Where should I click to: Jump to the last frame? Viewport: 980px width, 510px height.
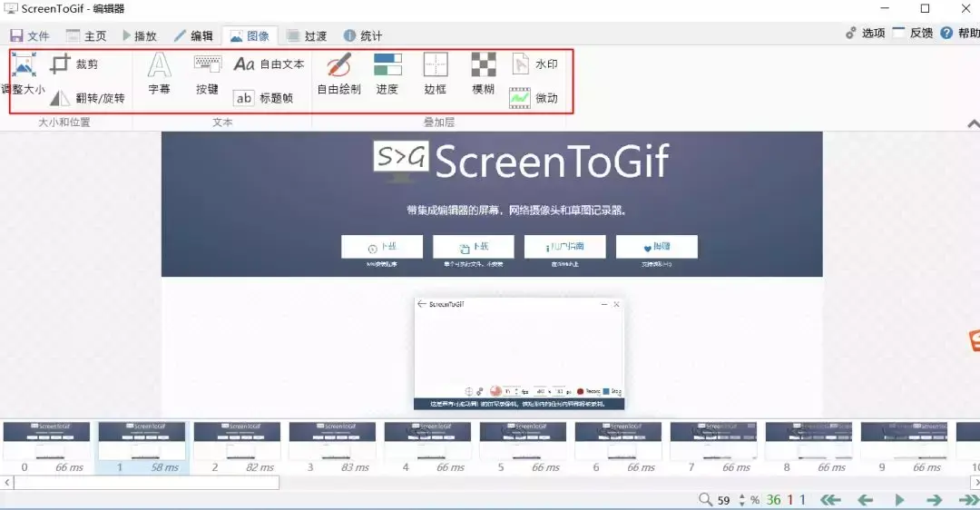(x=969, y=500)
